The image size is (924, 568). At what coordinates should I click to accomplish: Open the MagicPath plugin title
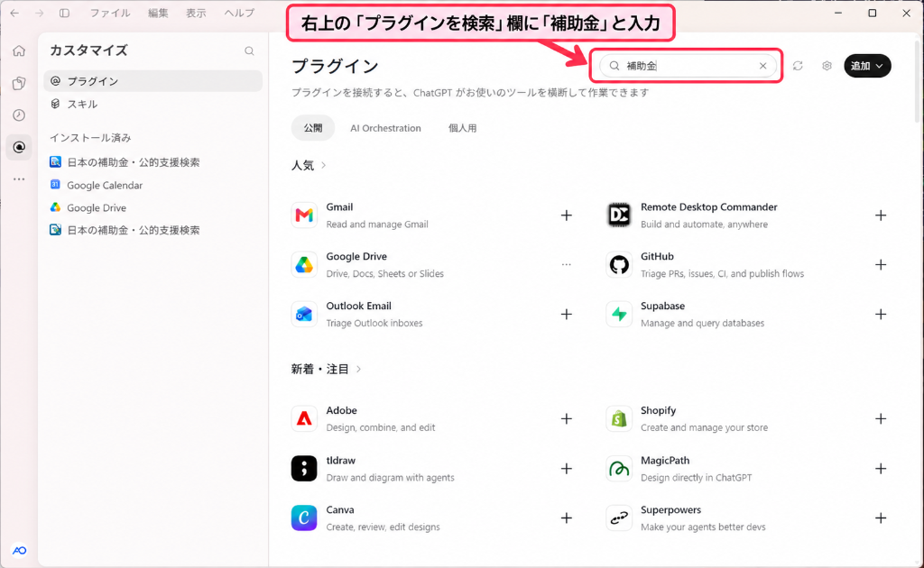[x=665, y=461]
